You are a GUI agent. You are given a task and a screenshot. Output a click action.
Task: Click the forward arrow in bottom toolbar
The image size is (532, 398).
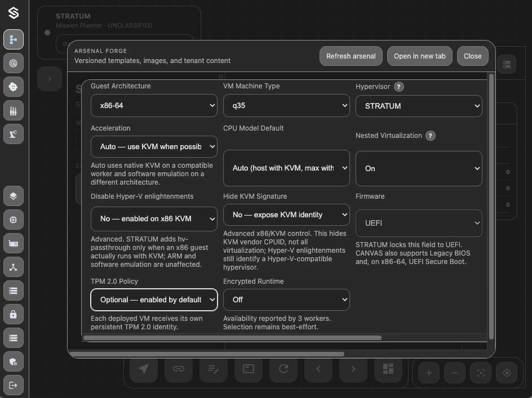tap(353, 369)
